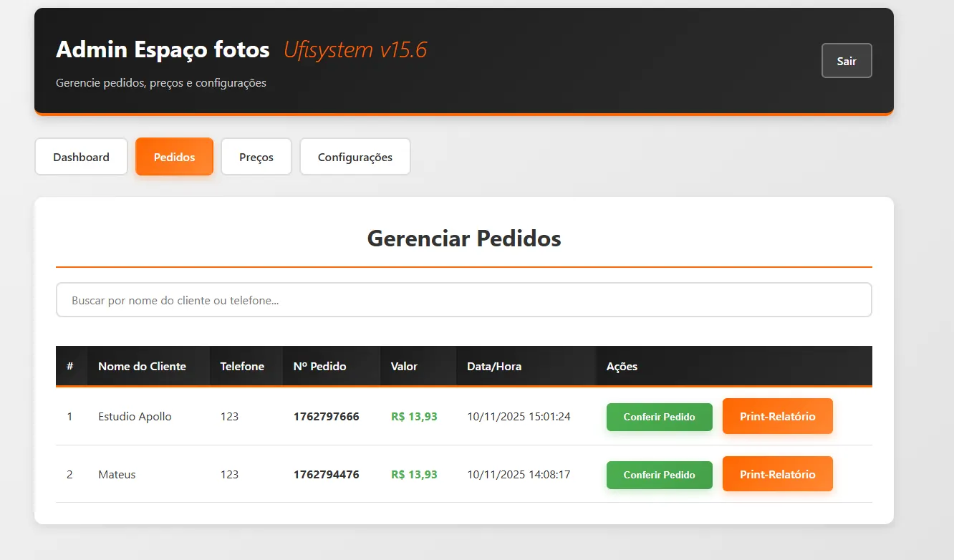The height and width of the screenshot is (560, 954).
Task: Select order number 1762794476
Action: 326,475
